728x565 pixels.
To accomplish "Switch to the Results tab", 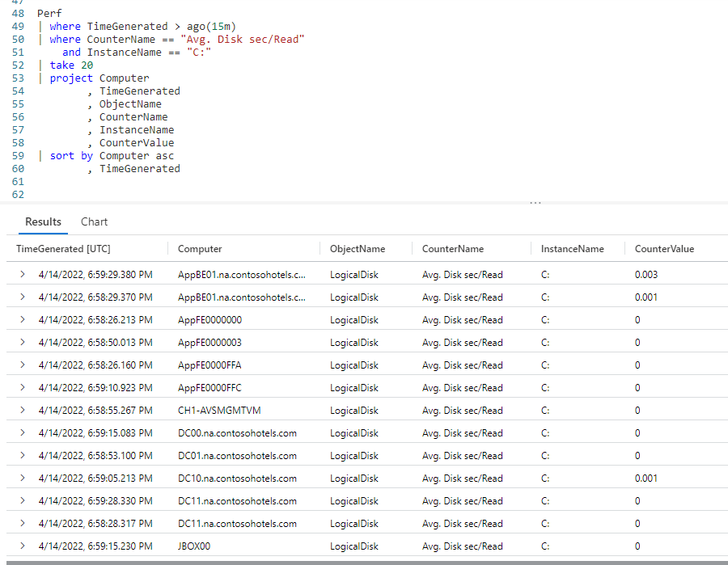I will pyautogui.click(x=43, y=221).
